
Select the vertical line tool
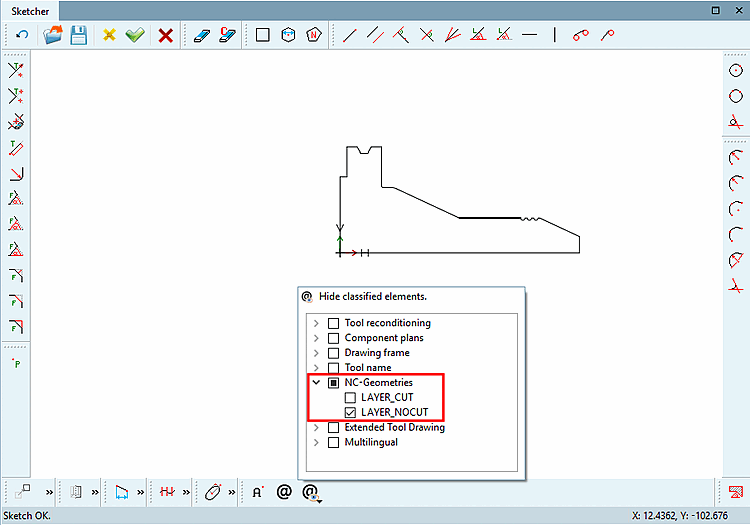(555, 34)
